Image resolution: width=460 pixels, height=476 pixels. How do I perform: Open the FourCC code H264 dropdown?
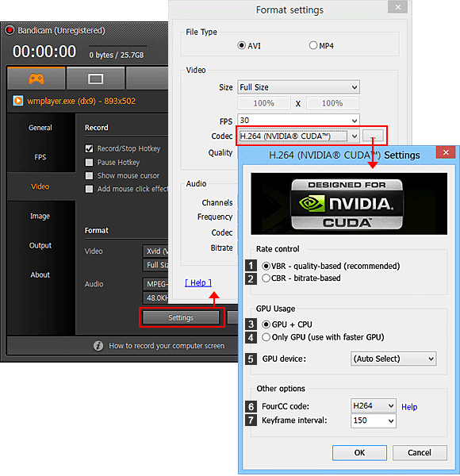pos(374,406)
